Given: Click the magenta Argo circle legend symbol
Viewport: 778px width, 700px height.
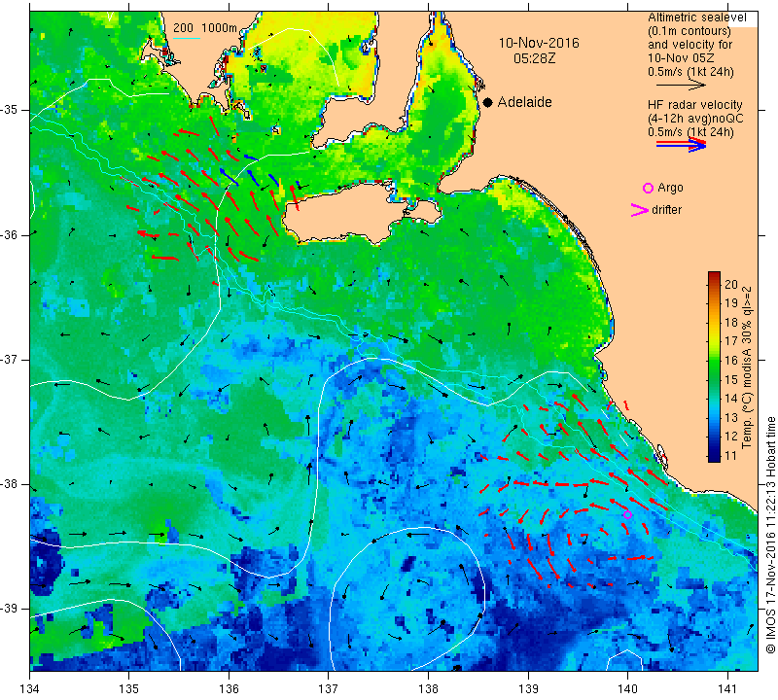Looking at the screenshot, I should click(x=648, y=188).
